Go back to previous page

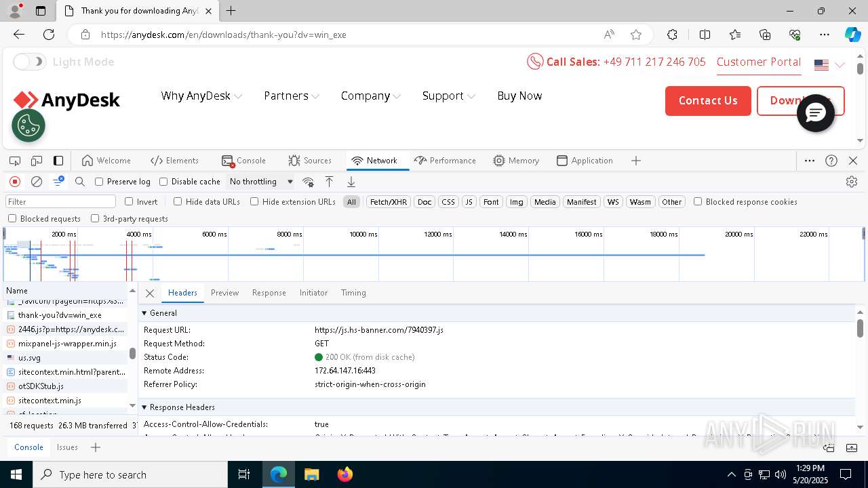click(19, 35)
